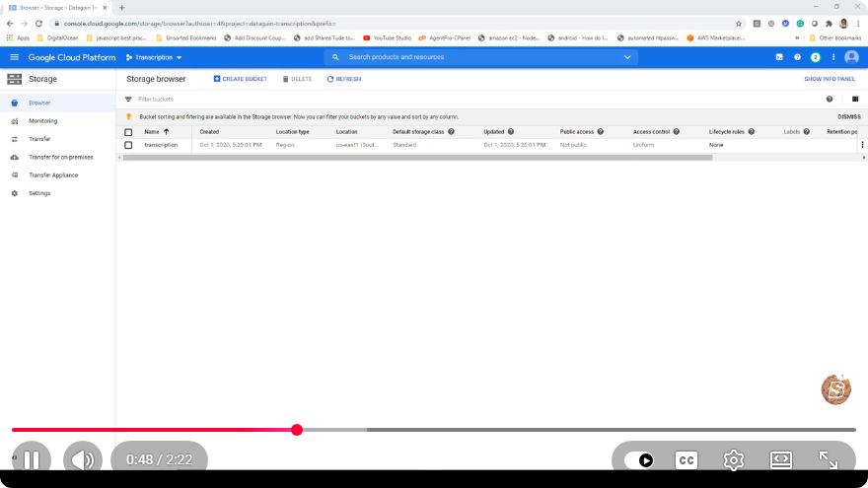Image resolution: width=868 pixels, height=488 pixels.
Task: Click the Public access help icon
Action: click(600, 132)
